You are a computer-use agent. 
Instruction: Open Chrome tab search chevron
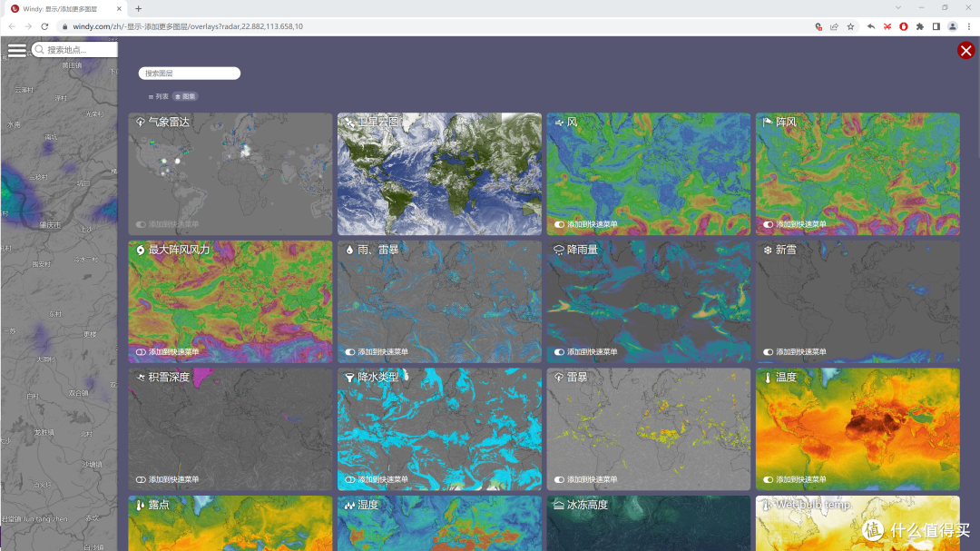(x=898, y=7)
